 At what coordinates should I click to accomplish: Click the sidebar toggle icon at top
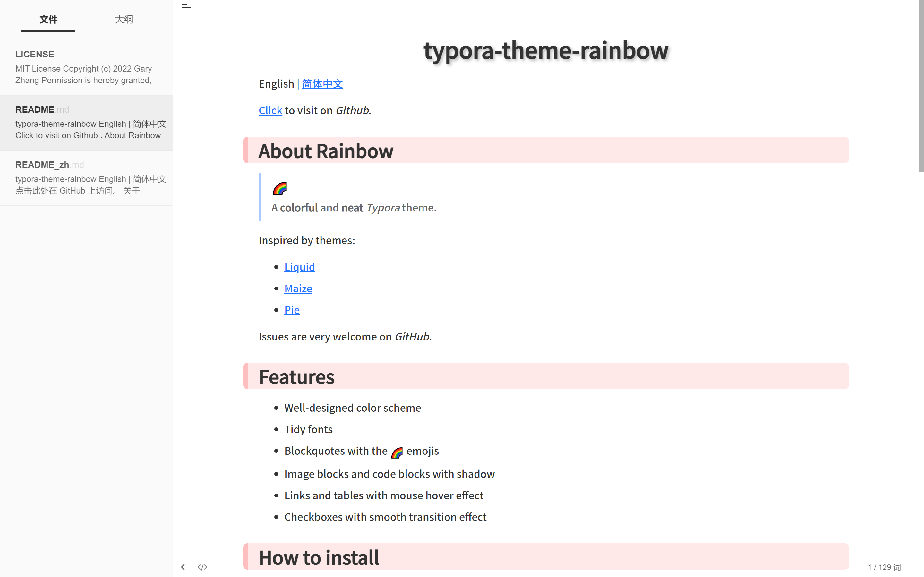tap(186, 7)
